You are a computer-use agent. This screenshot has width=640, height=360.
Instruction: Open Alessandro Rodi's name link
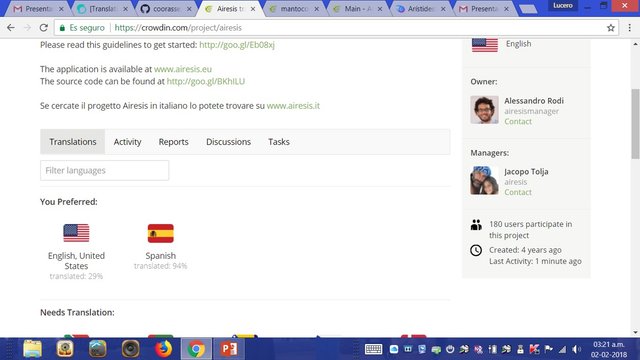click(x=534, y=100)
